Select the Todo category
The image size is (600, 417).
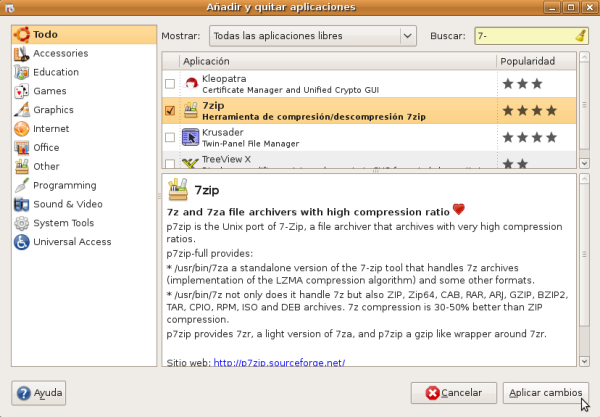click(46, 34)
